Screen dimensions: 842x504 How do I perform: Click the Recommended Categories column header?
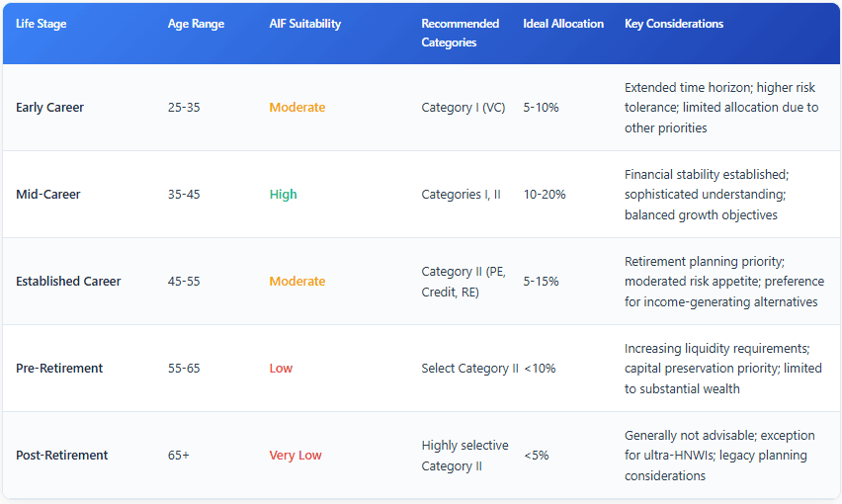460,33
